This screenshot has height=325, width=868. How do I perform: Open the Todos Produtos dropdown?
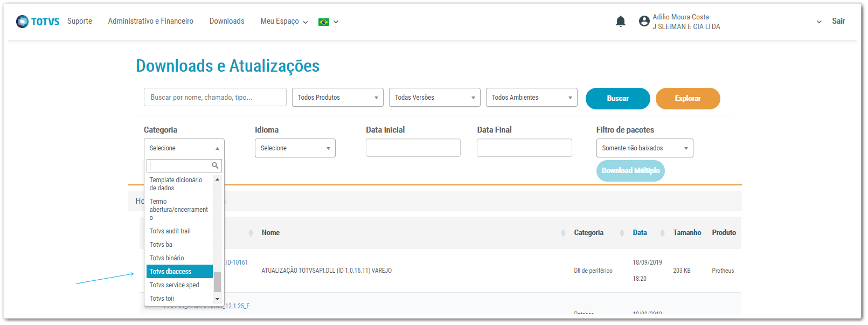(x=338, y=98)
